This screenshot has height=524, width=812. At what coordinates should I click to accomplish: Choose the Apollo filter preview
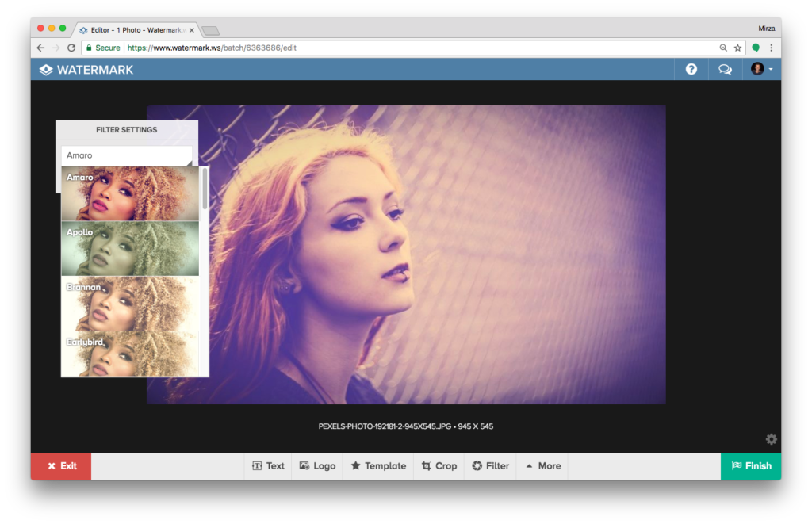pos(130,248)
